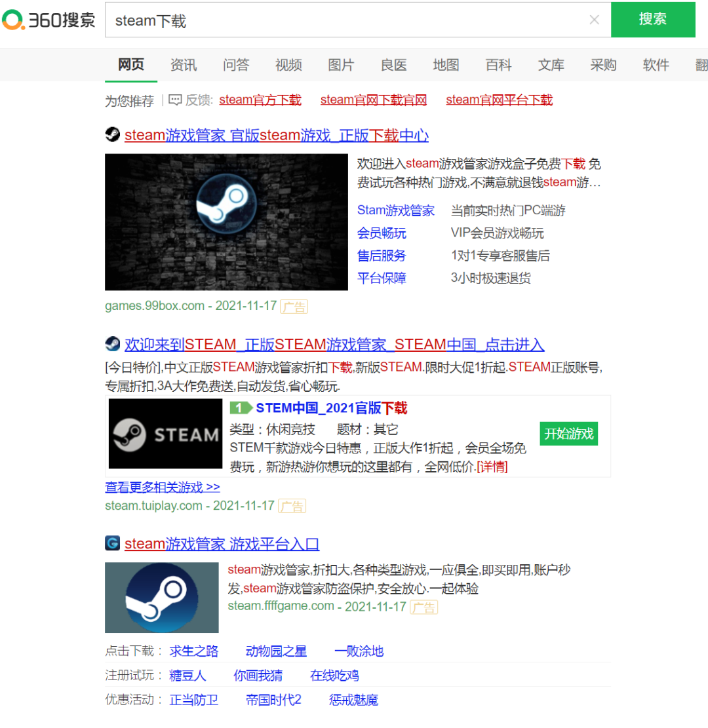Screen dimensions: 708x728
Task: Open suggestion steam官方下载
Action: point(260,100)
